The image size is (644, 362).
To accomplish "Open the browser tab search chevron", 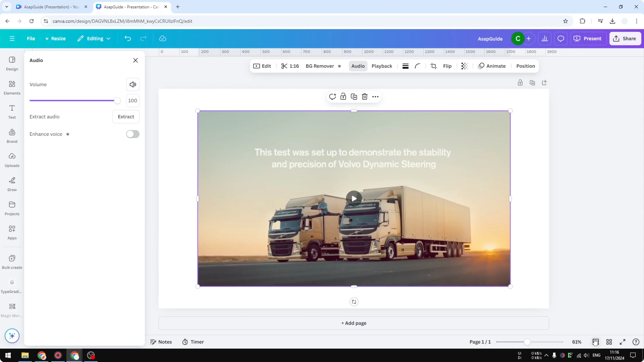I will pyautogui.click(x=7, y=7).
